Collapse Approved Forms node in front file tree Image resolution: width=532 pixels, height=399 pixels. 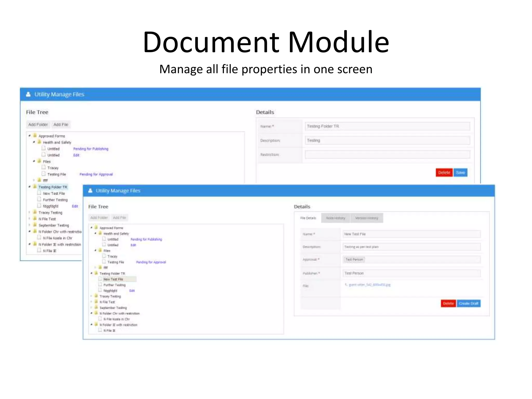coord(91,228)
